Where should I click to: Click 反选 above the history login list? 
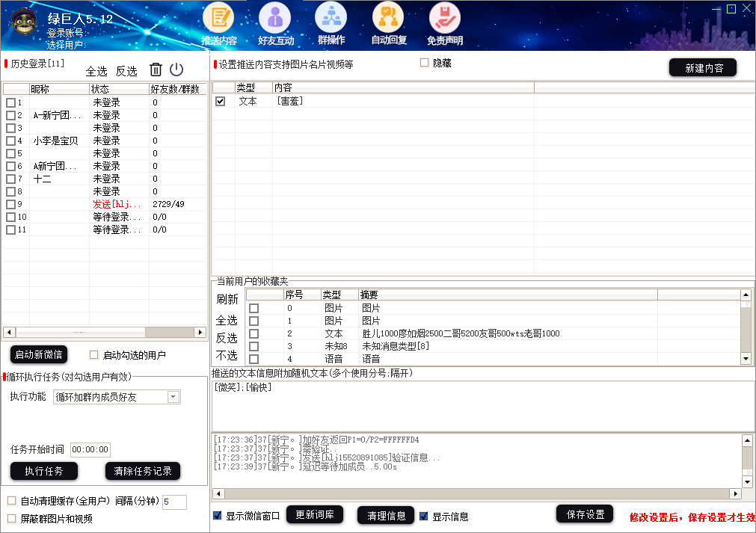point(126,71)
